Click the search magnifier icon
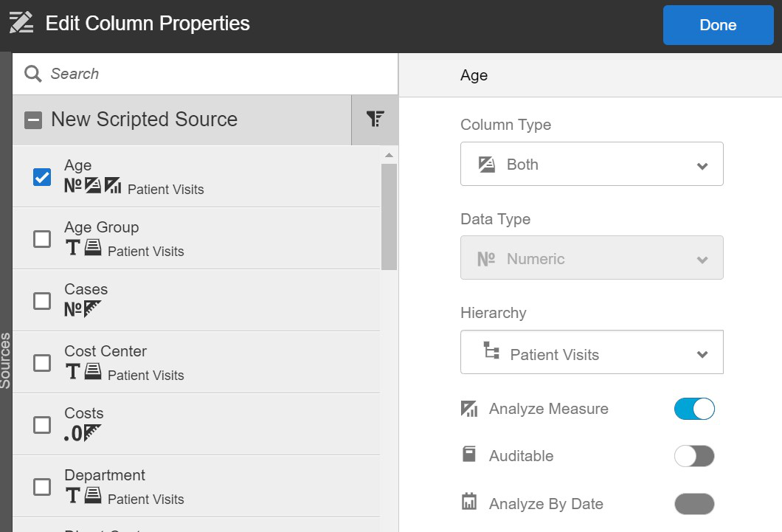 click(x=32, y=74)
